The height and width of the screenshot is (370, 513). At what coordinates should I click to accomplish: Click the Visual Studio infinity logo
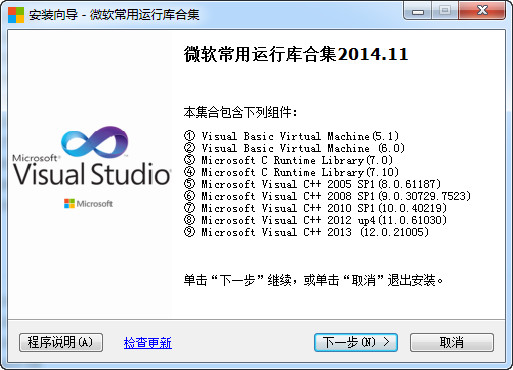pos(95,142)
